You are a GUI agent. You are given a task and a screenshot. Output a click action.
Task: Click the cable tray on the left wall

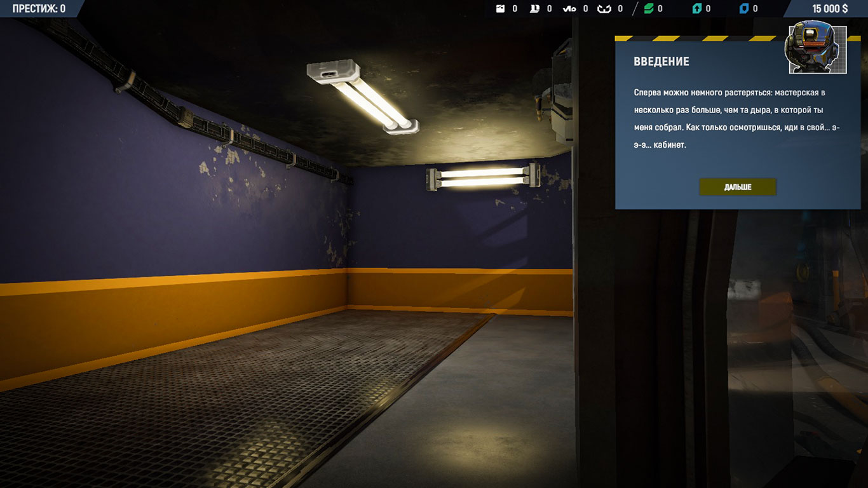tap(191, 119)
